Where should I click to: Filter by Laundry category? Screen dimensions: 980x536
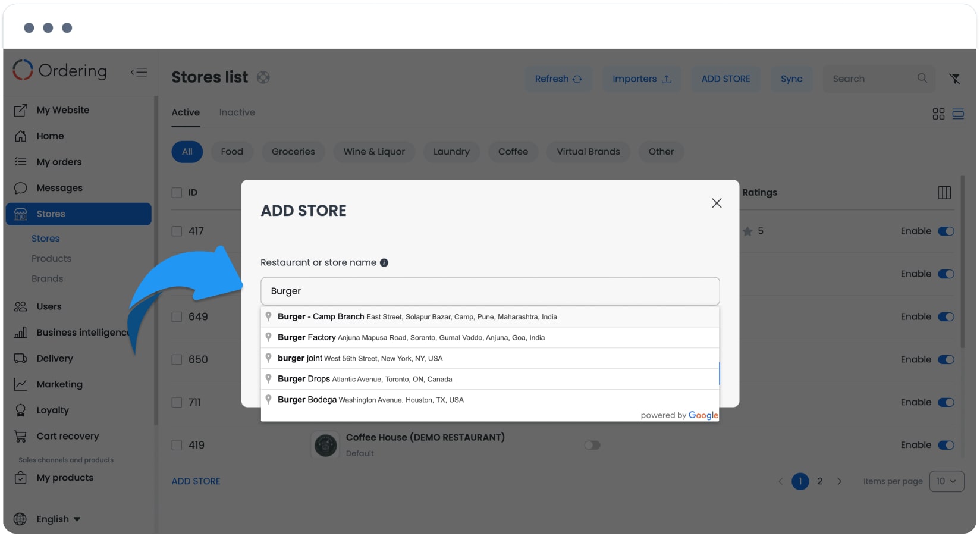451,152
